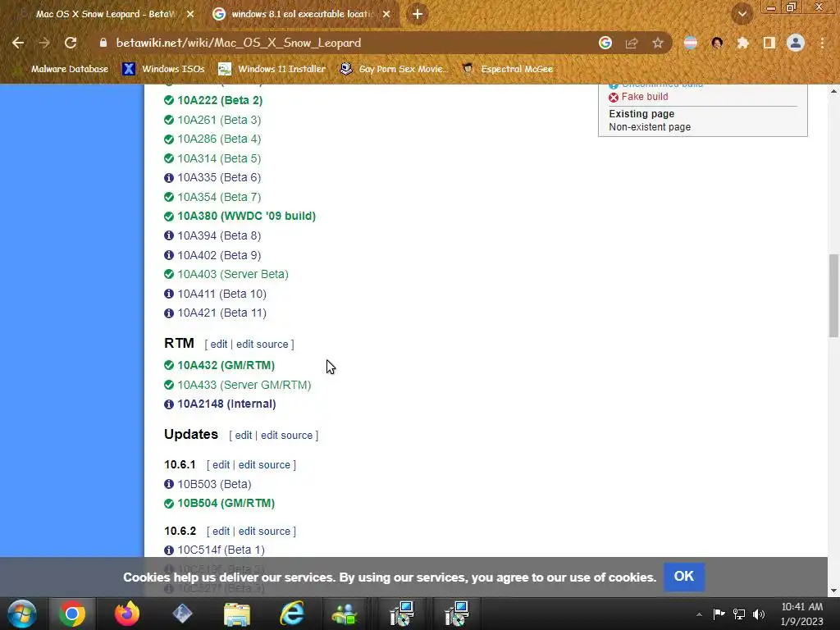Open a new browser tab
This screenshot has width=840, height=630.
pyautogui.click(x=418, y=14)
